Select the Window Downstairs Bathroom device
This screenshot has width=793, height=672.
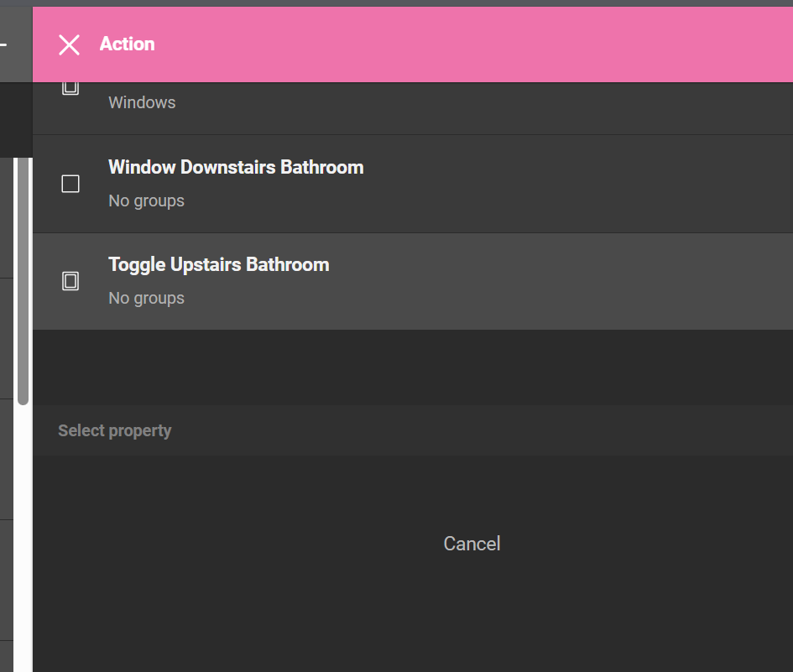[x=236, y=168]
